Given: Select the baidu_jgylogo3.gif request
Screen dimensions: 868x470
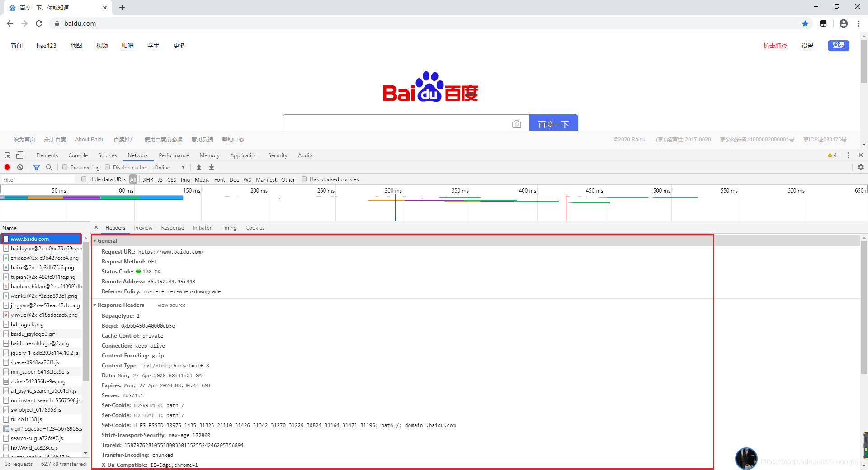Looking at the screenshot, I should [42, 334].
